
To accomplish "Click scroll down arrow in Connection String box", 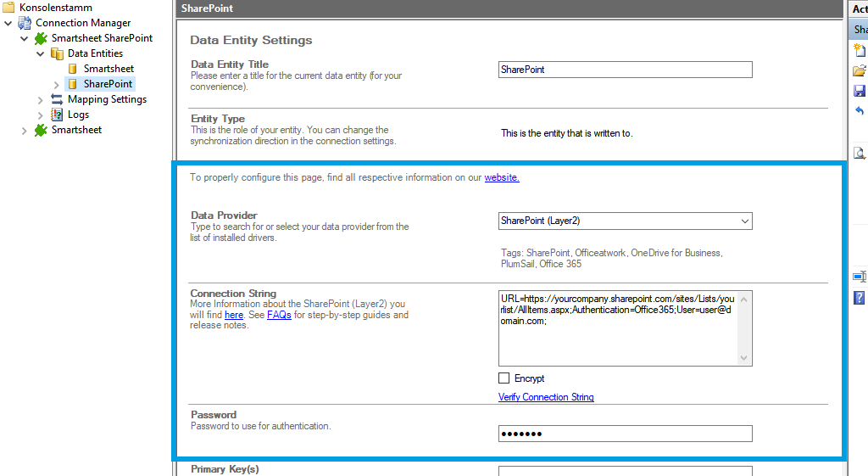I will 744,358.
